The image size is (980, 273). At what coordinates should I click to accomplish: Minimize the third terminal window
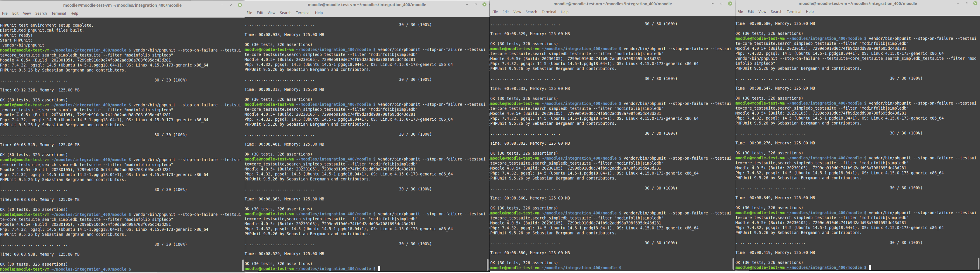coord(713,4)
